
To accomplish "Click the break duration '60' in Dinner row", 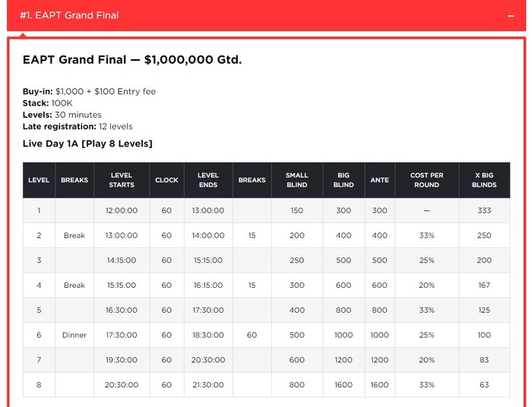I will 252,335.
